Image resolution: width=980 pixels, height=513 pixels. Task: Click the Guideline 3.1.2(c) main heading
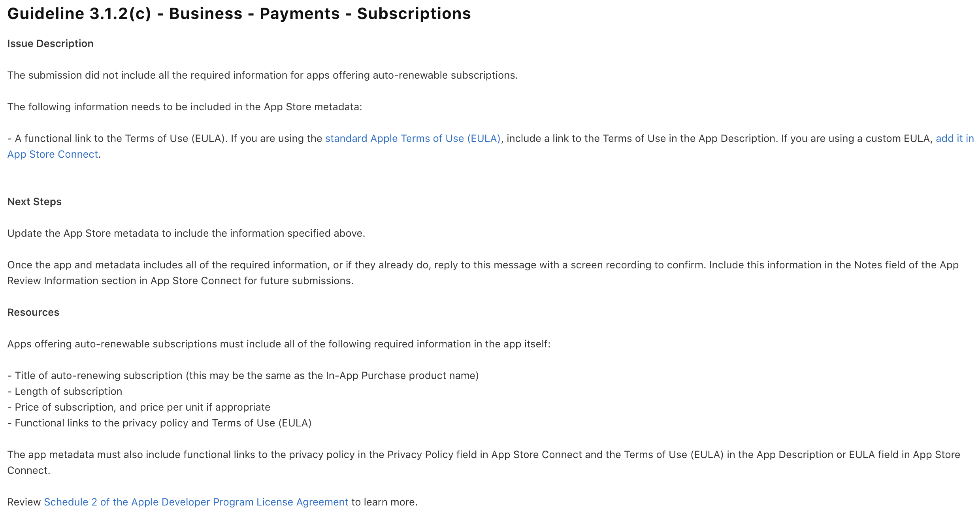click(239, 14)
